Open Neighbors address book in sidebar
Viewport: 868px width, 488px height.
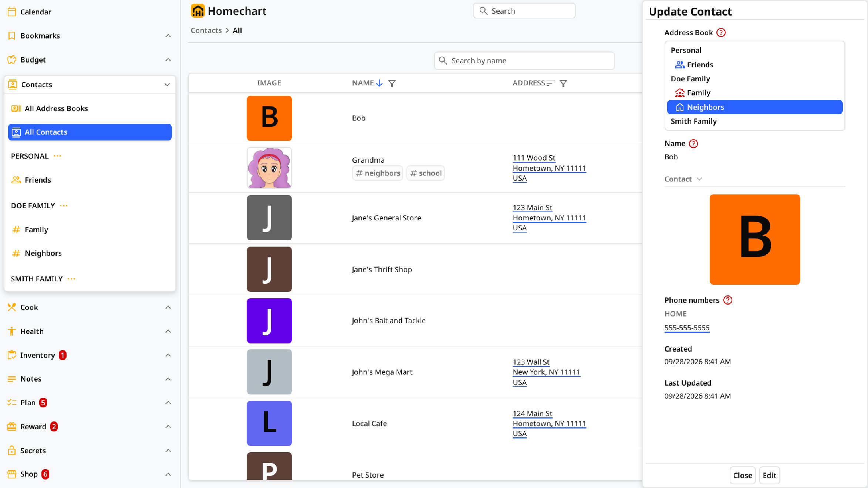[x=90, y=253]
